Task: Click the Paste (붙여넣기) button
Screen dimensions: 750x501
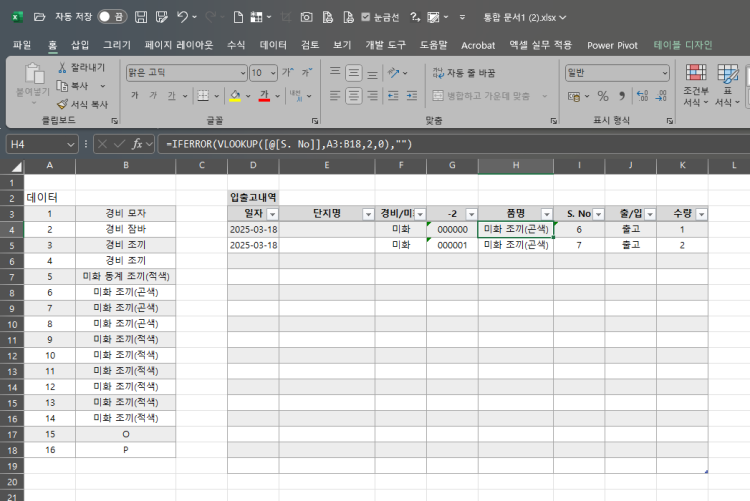Action: point(34,82)
